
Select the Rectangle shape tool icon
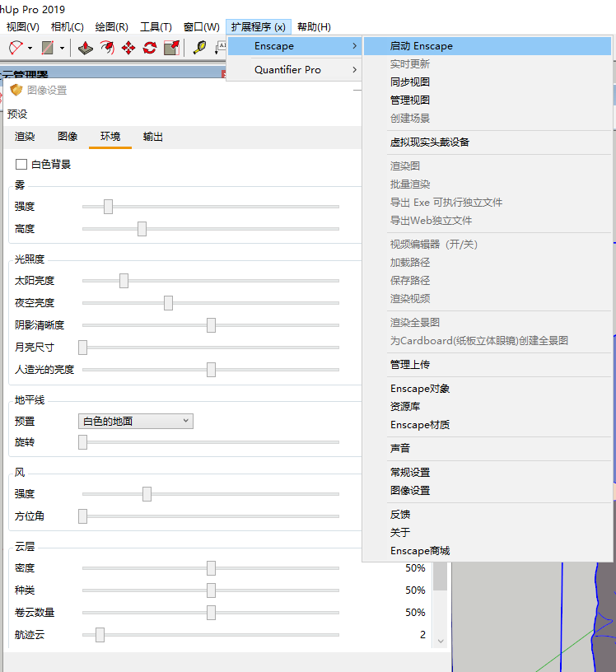point(47,48)
